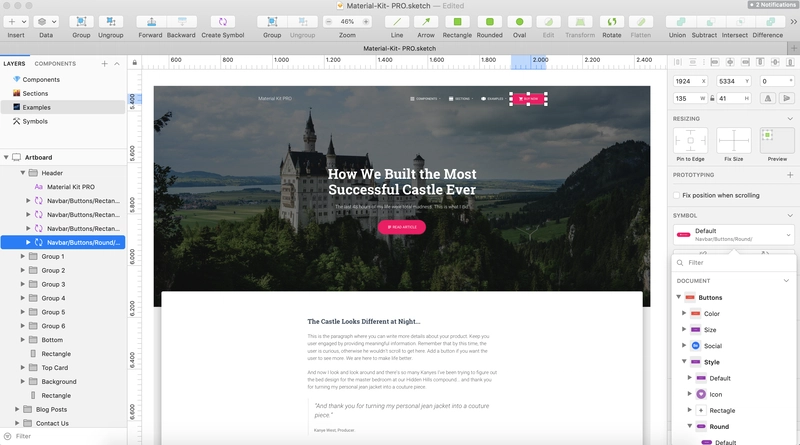Switch to the Components tab
This screenshot has height=445, width=800.
coord(55,64)
